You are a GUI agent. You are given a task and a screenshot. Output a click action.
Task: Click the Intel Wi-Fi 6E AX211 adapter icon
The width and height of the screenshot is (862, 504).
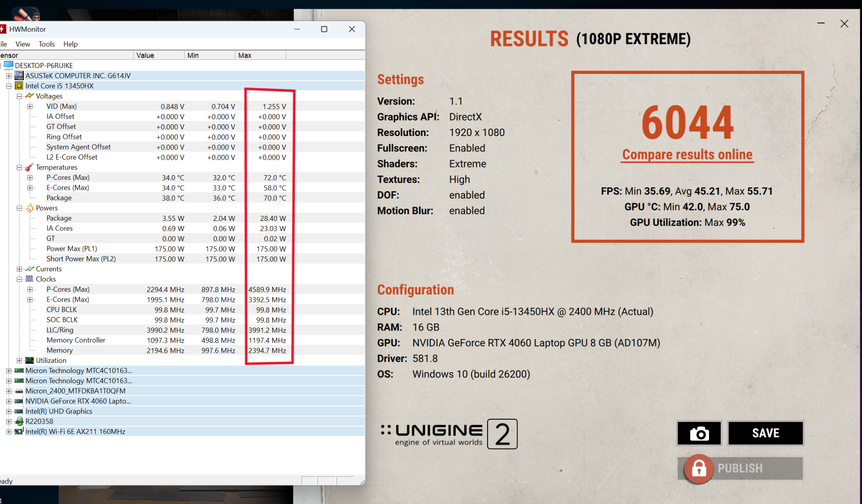19,431
